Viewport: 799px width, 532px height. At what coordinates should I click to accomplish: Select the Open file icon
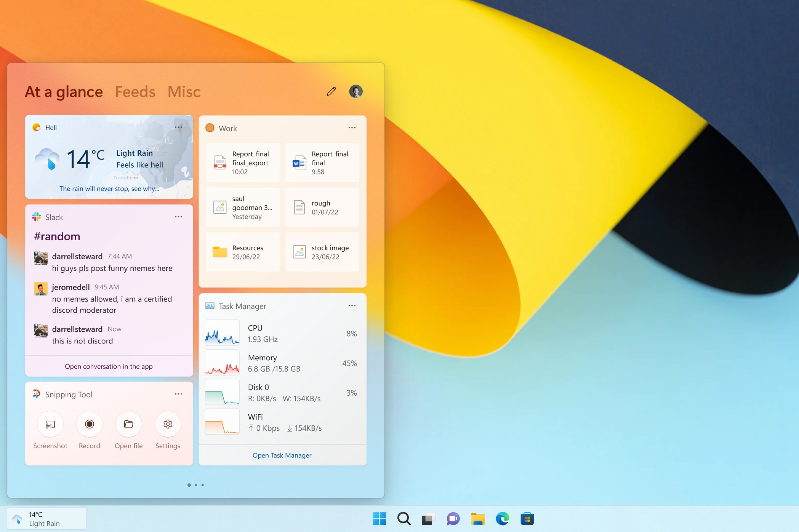[x=129, y=424]
